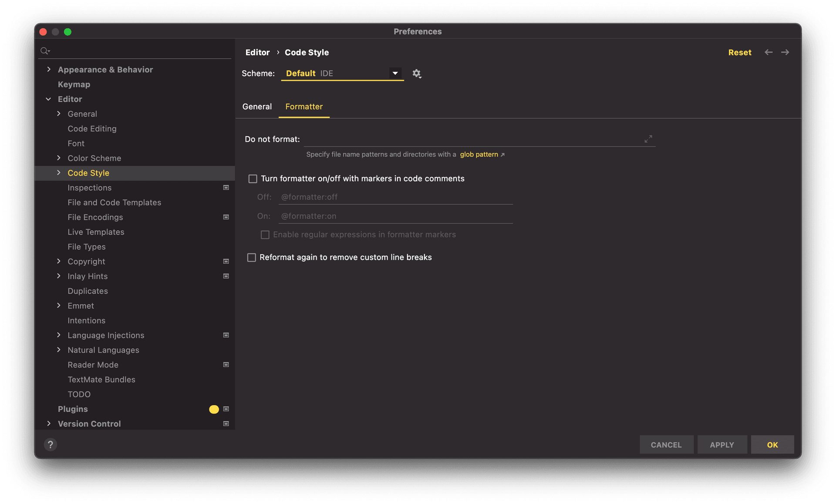Open Duplicates settings
The height and width of the screenshot is (504, 836).
[88, 291]
